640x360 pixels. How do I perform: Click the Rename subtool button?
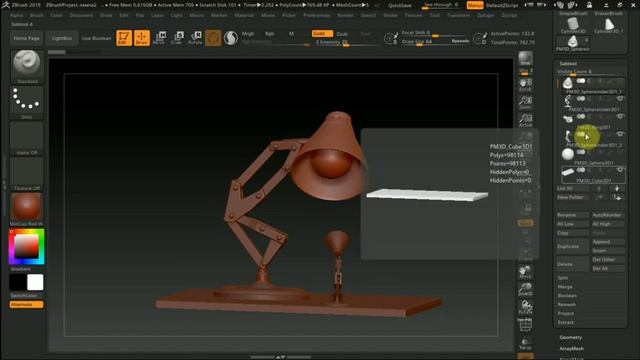[x=573, y=215]
